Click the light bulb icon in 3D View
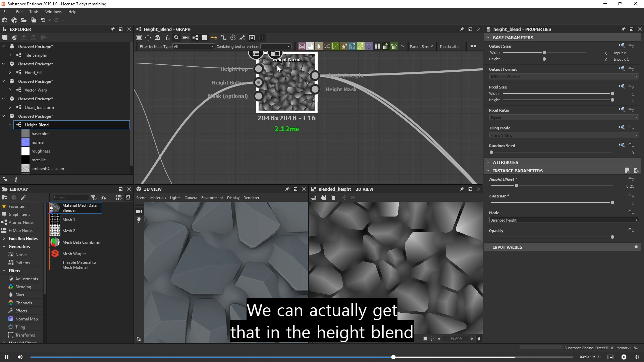Viewport: 644px width, 362px height. click(139, 220)
